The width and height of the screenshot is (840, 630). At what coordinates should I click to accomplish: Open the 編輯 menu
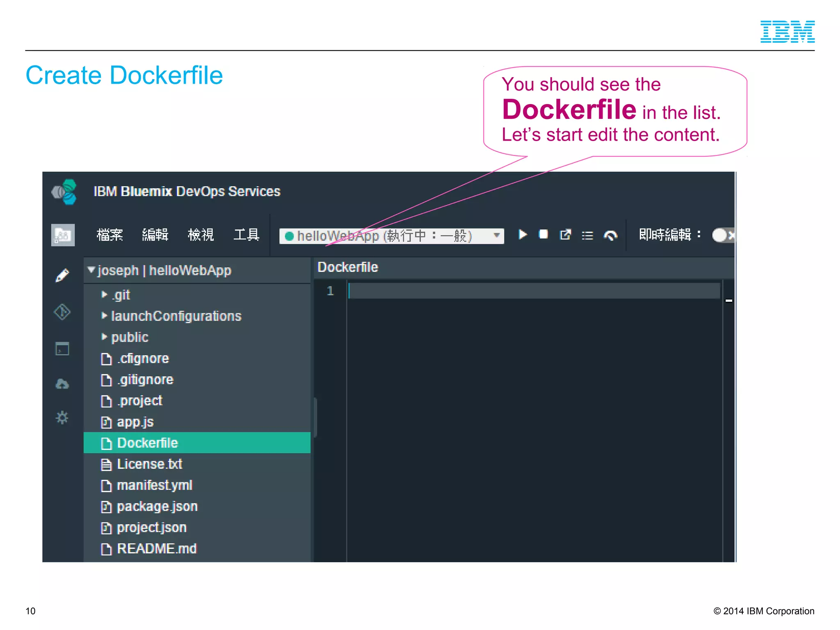click(155, 235)
